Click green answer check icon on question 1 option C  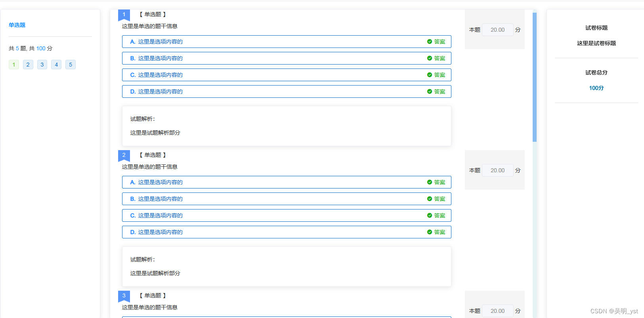tap(430, 75)
